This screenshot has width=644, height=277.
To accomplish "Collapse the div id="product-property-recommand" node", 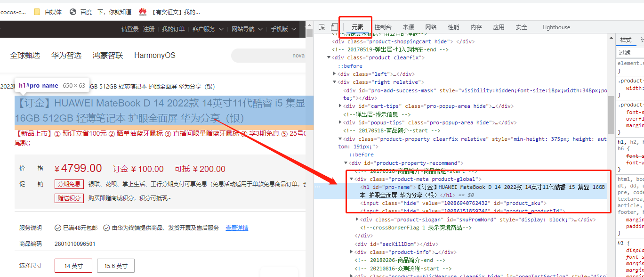I will point(346,163).
